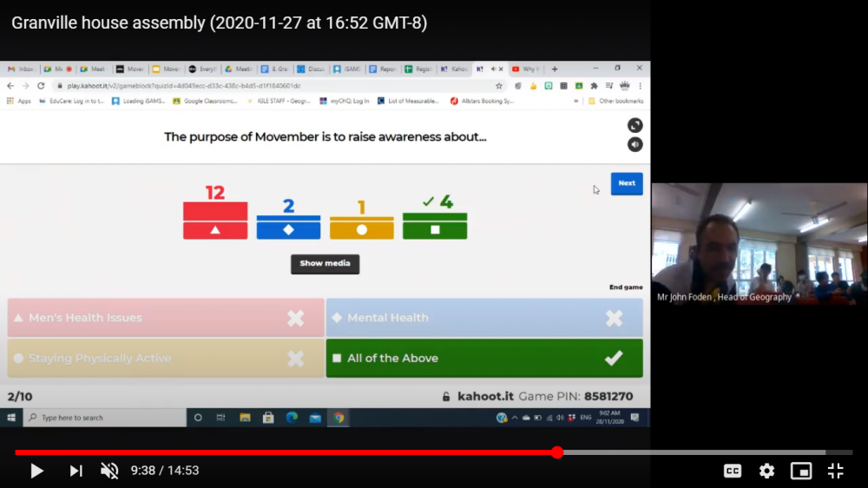Click the blue diamond result bar
Screen dimensions: 868x488
[x=288, y=228]
